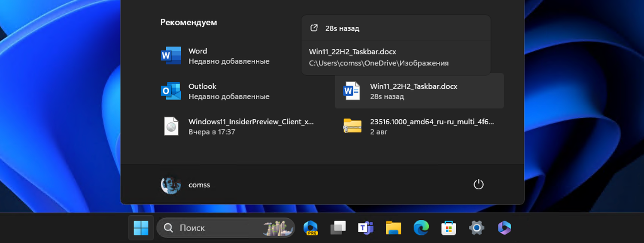Click the Word document file icon

pyautogui.click(x=352, y=91)
